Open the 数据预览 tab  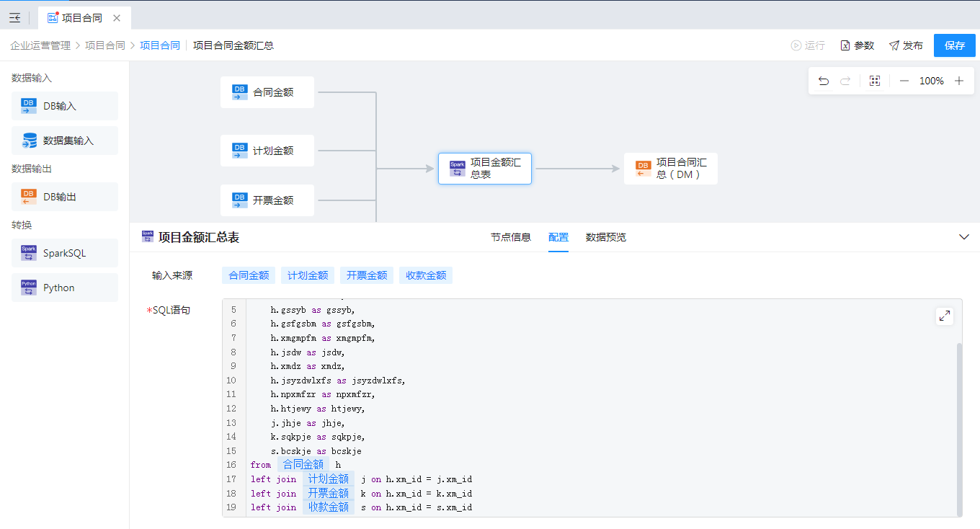[x=606, y=237]
